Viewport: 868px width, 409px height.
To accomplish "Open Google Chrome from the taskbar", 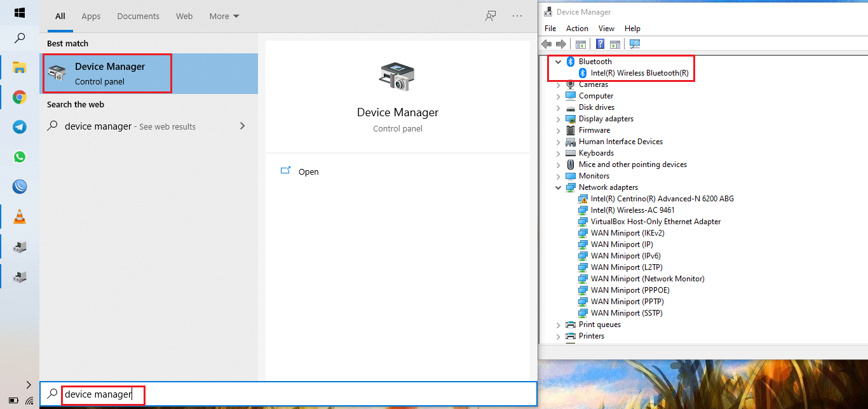I will pos(20,97).
